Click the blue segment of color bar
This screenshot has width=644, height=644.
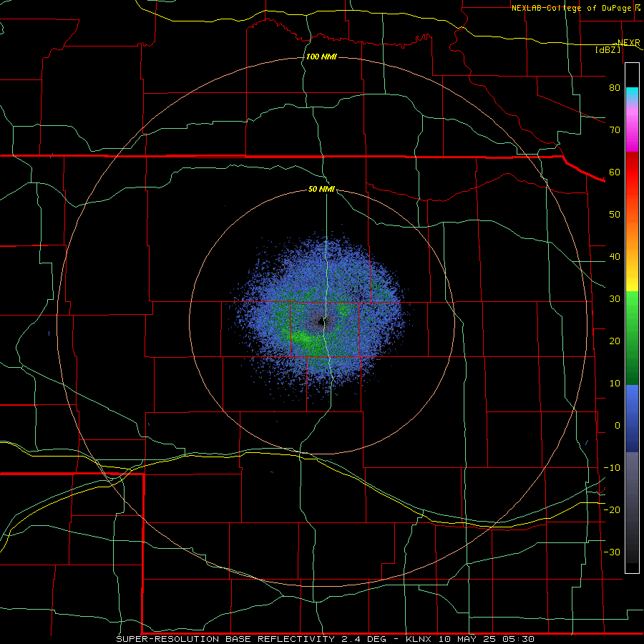632,418
